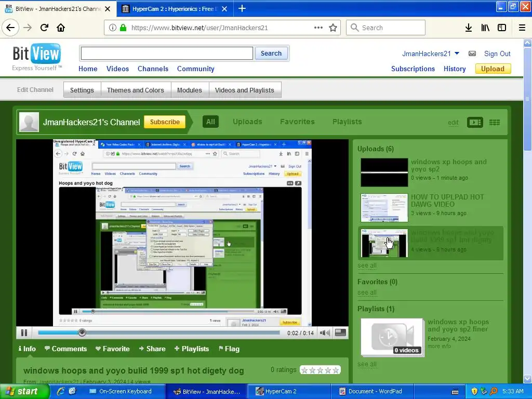
Task: Switch channel to grid view icon
Action: (x=495, y=123)
